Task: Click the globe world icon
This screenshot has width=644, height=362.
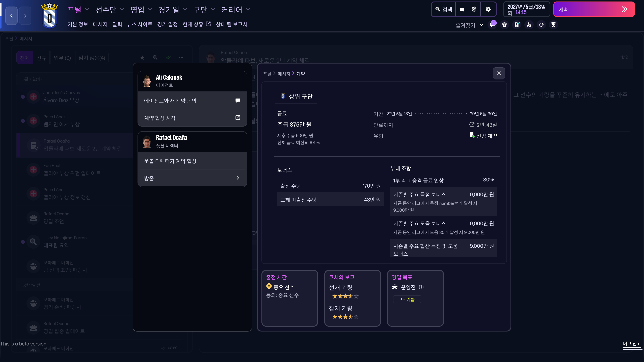Action: point(474,10)
